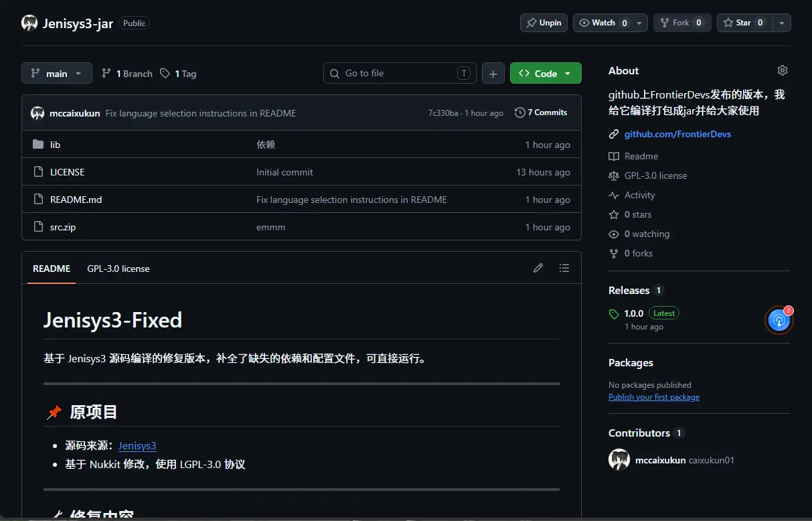The height and width of the screenshot is (521, 812).
Task: Click the floating blue upload extension icon
Action: click(x=779, y=320)
